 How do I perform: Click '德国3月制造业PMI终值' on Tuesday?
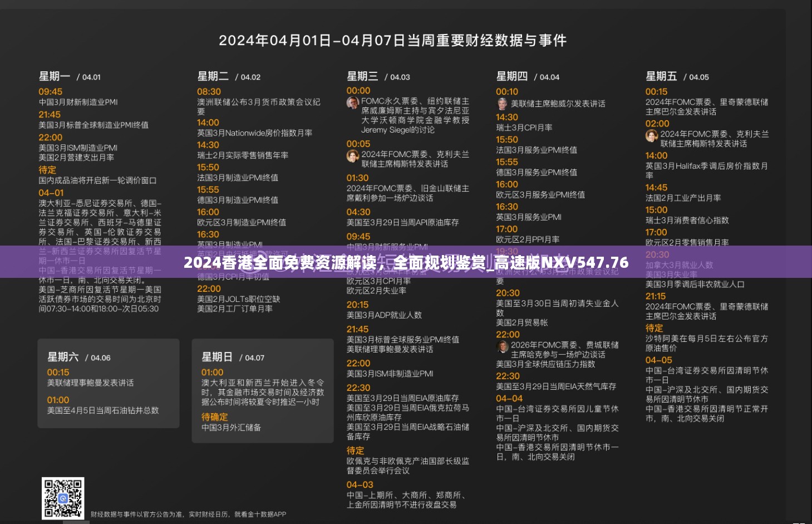pos(238,200)
